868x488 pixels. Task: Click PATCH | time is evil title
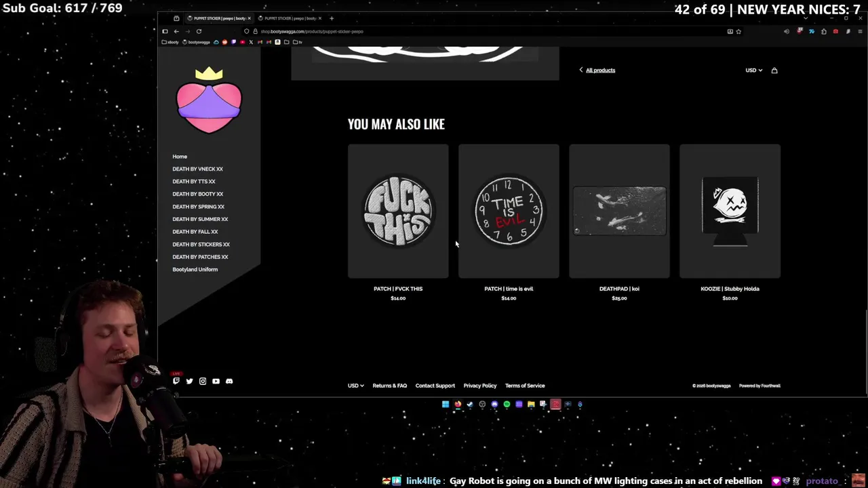tap(509, 289)
